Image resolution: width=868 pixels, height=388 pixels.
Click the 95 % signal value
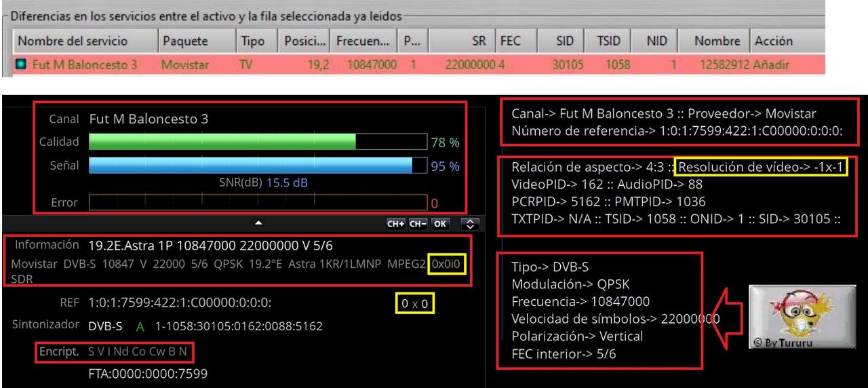[x=445, y=166]
